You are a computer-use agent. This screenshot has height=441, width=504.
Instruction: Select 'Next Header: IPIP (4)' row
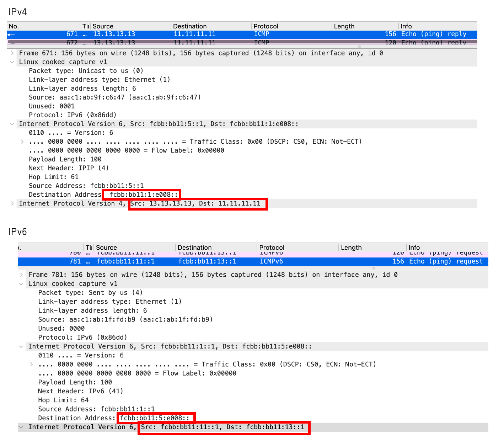pos(69,168)
